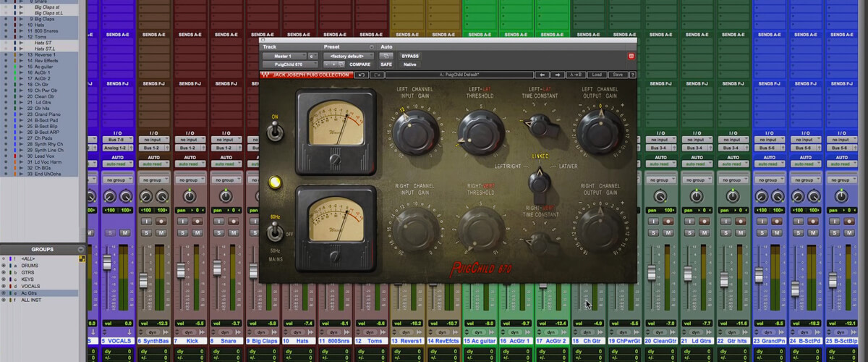This screenshot has height=362, width=868.
Task: Click the preset plus button
Action: [x=333, y=64]
